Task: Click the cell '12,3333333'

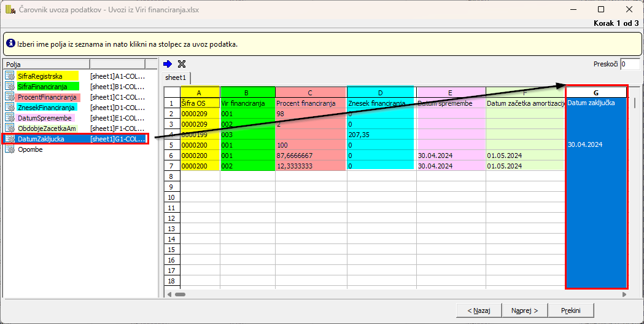Action: coord(311,166)
